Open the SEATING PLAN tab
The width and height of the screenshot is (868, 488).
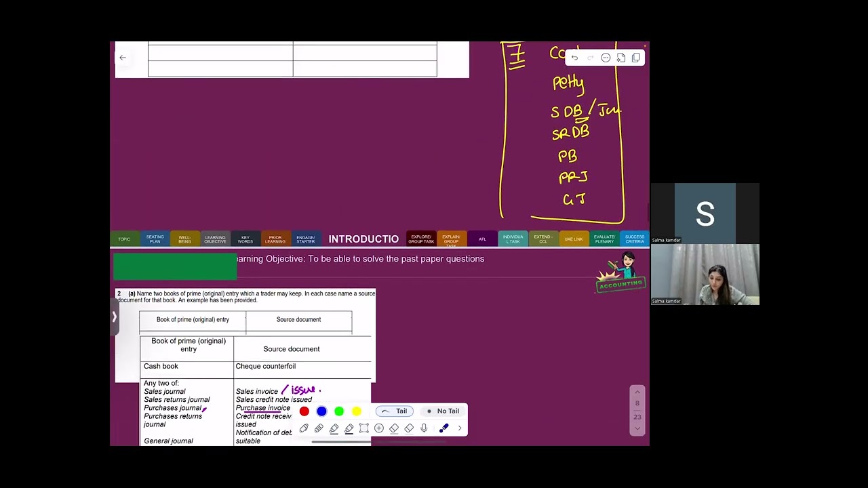pyautogui.click(x=155, y=239)
